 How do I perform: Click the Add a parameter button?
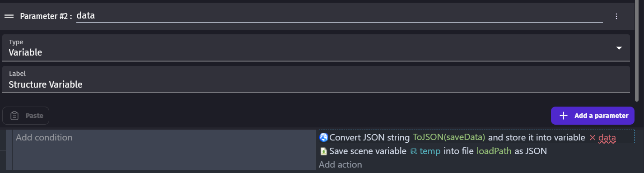tap(593, 116)
